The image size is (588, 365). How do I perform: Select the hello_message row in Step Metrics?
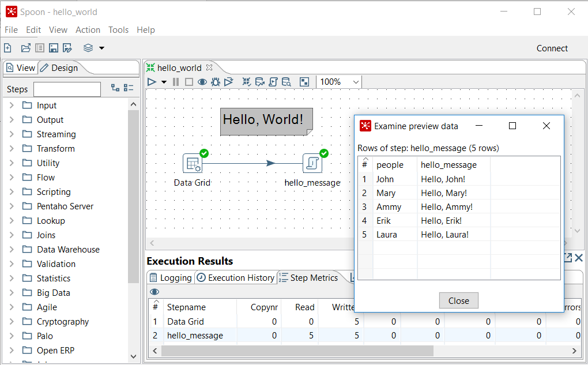coord(364,336)
